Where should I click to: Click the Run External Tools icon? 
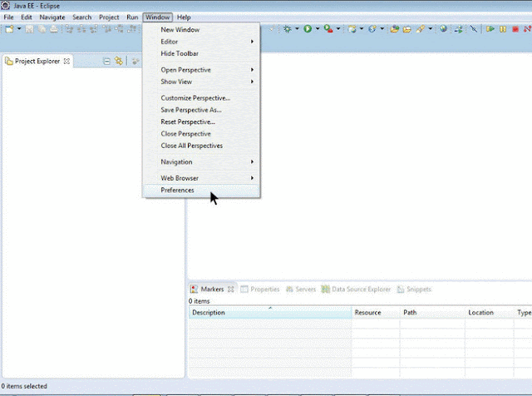[328, 29]
